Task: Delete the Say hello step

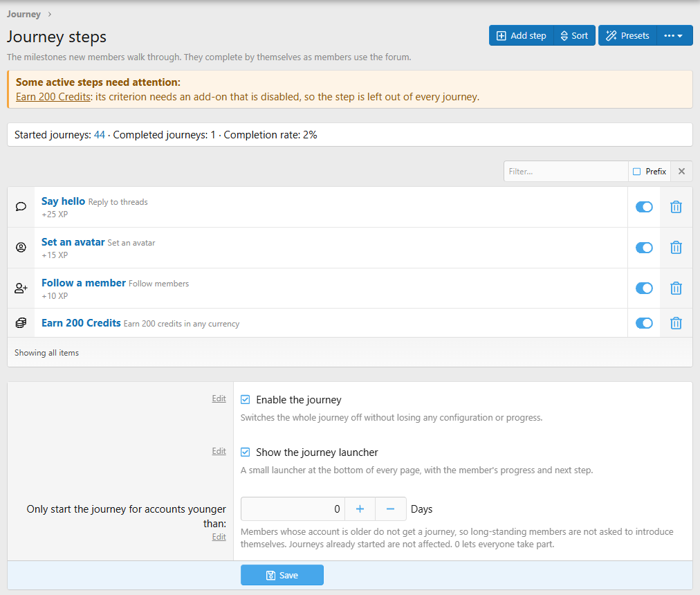Action: pyautogui.click(x=676, y=207)
